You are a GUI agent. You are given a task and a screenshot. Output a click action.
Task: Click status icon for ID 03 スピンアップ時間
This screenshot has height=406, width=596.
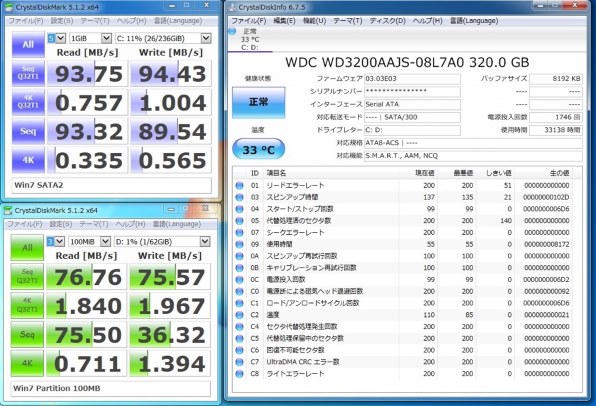tap(239, 197)
